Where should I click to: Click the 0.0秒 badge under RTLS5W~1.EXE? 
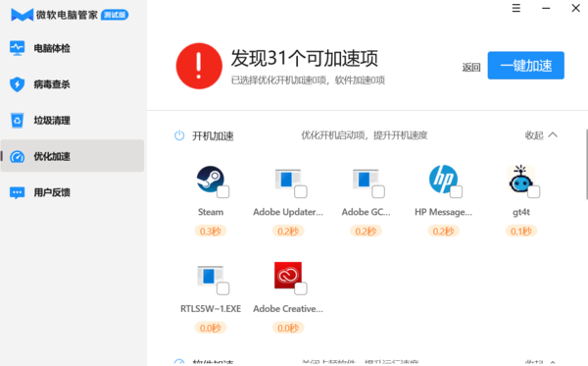[211, 328]
